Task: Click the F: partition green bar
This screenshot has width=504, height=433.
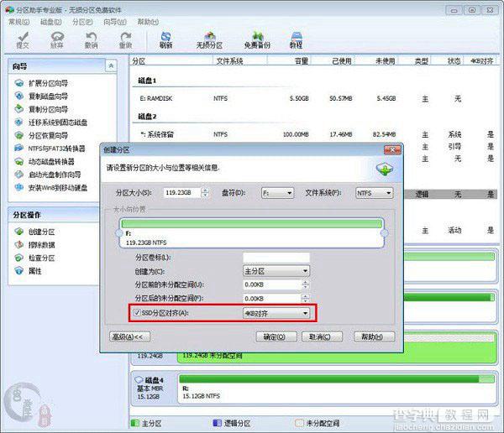Action: click(252, 224)
